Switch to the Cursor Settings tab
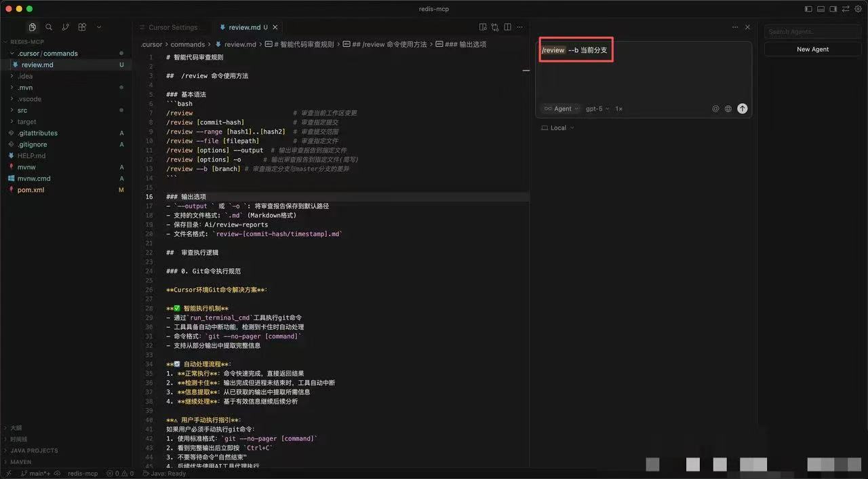The image size is (868, 479). (x=173, y=27)
